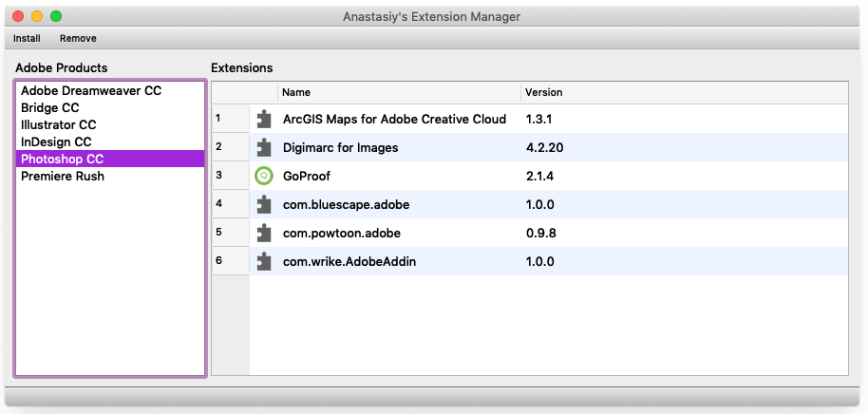
Task: Choose InDesign CC from Adobe Products
Action: 56,142
